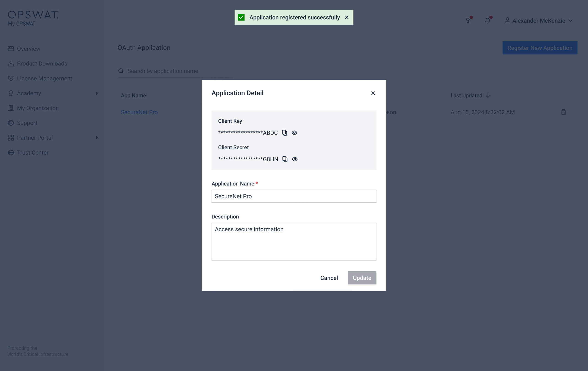The height and width of the screenshot is (371, 588).
Task: Open the notifications bell
Action: tap(487, 21)
